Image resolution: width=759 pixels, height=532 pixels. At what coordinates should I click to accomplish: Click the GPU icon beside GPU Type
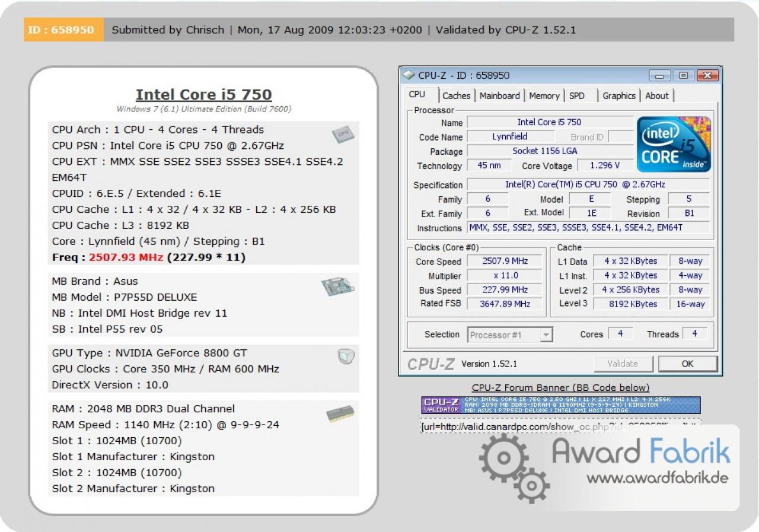click(346, 356)
